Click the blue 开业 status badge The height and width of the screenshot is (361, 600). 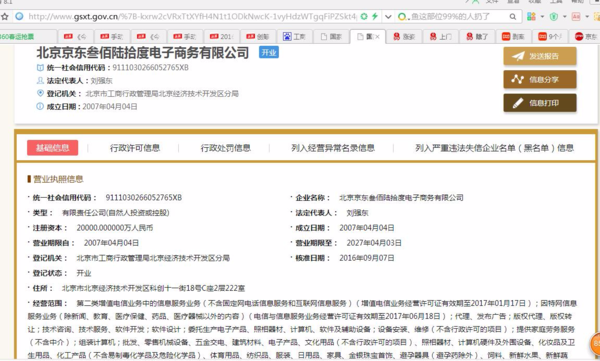pos(269,52)
